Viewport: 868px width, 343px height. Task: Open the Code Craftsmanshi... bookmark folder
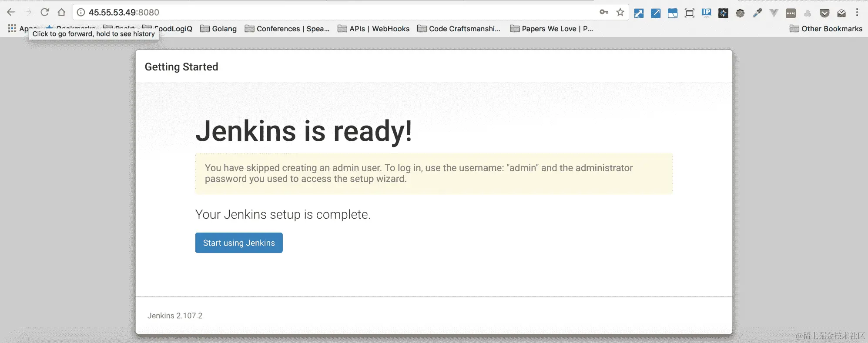459,29
